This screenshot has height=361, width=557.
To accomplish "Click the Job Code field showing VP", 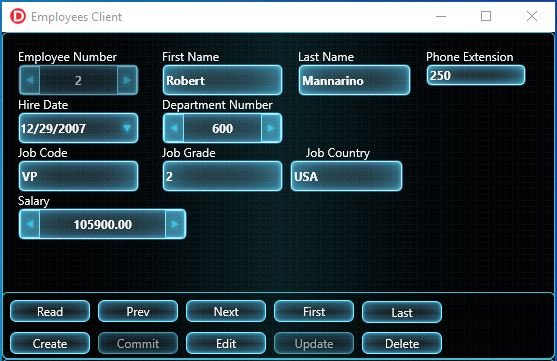I will point(79,176).
